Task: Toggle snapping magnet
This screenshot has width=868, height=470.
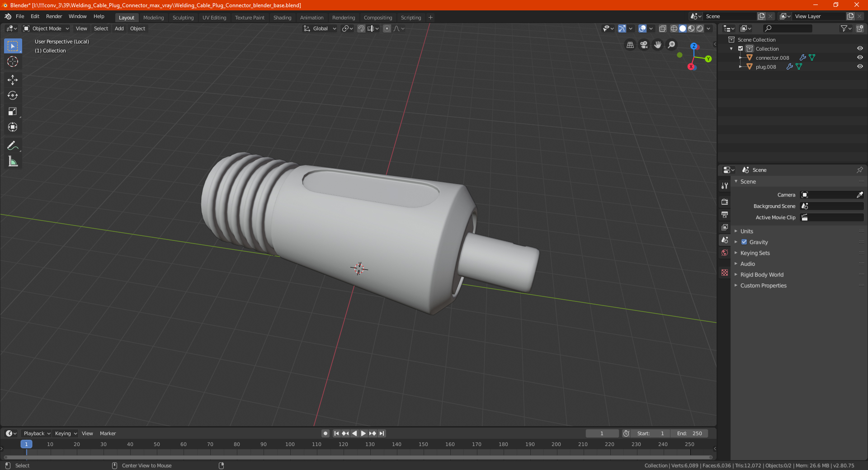Action: 361,28
